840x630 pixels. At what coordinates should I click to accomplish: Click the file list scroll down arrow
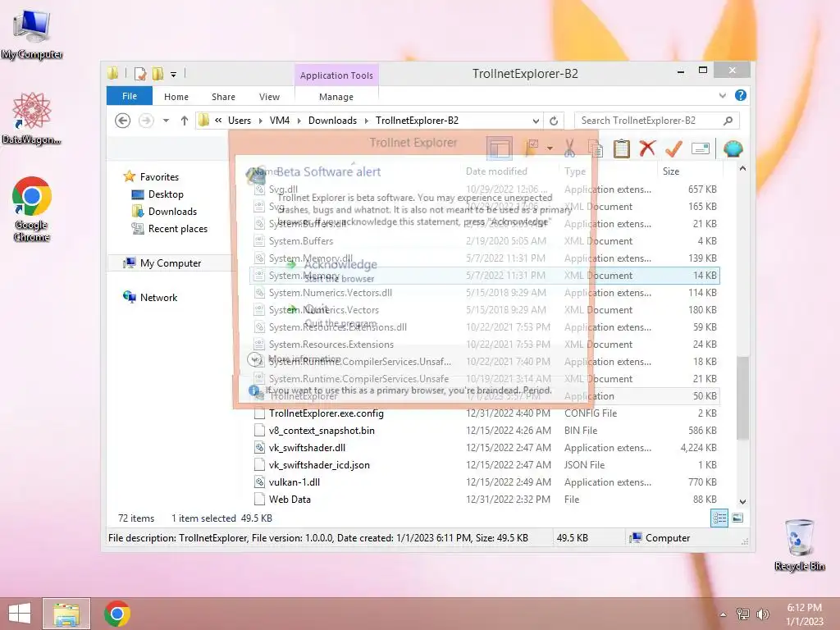click(x=742, y=501)
